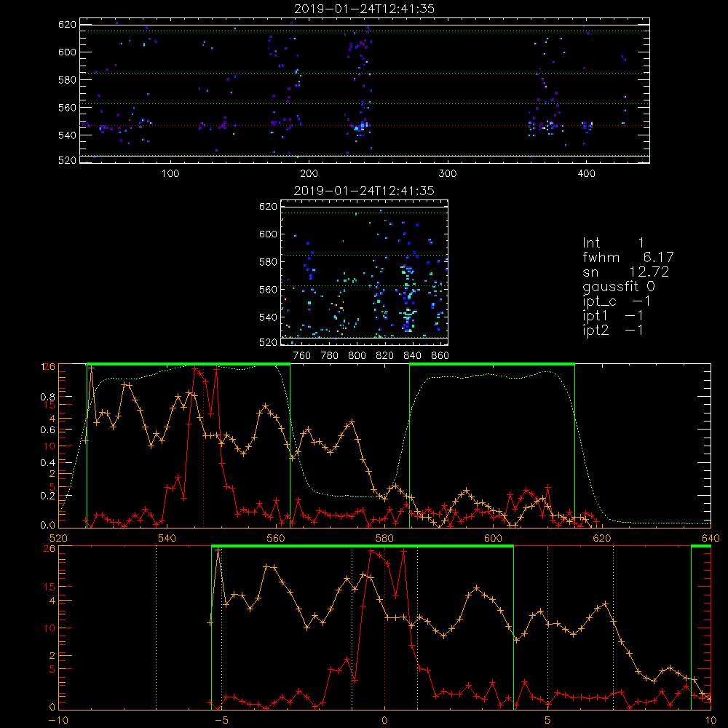
Task: Click x-axis label 600 on the profile plot
Action: coord(493,539)
